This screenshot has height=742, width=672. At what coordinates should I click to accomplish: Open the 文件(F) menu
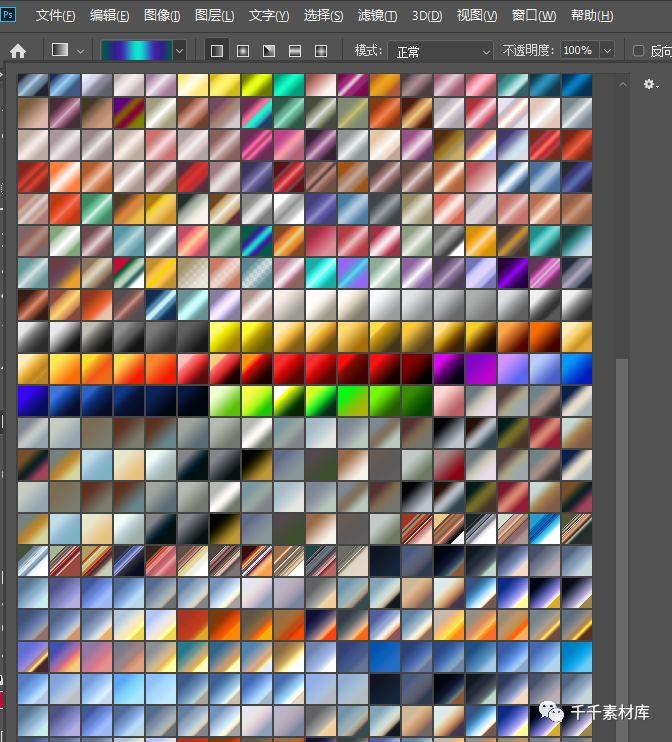pos(55,16)
